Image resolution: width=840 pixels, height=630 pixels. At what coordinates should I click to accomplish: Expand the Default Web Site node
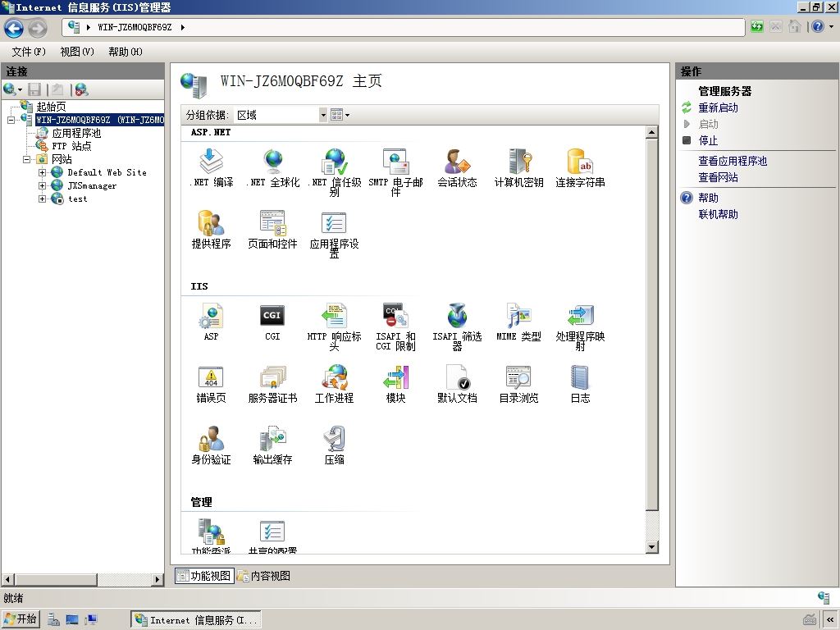(x=42, y=172)
